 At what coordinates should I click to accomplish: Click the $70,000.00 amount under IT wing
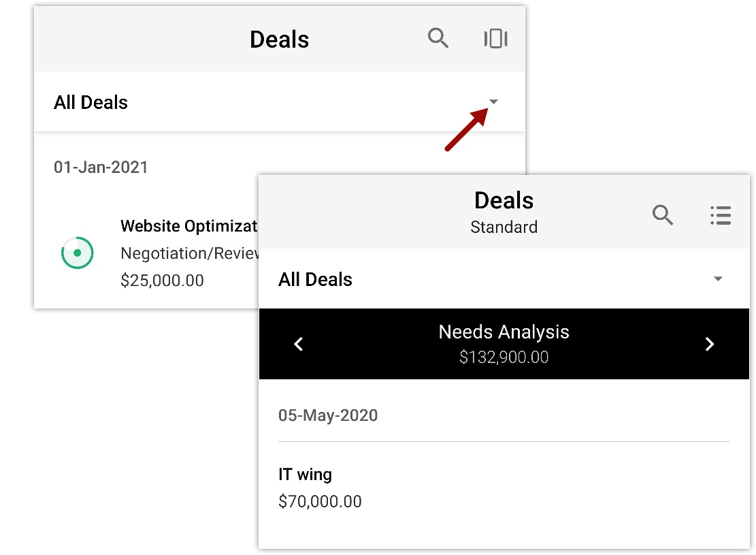click(x=320, y=502)
